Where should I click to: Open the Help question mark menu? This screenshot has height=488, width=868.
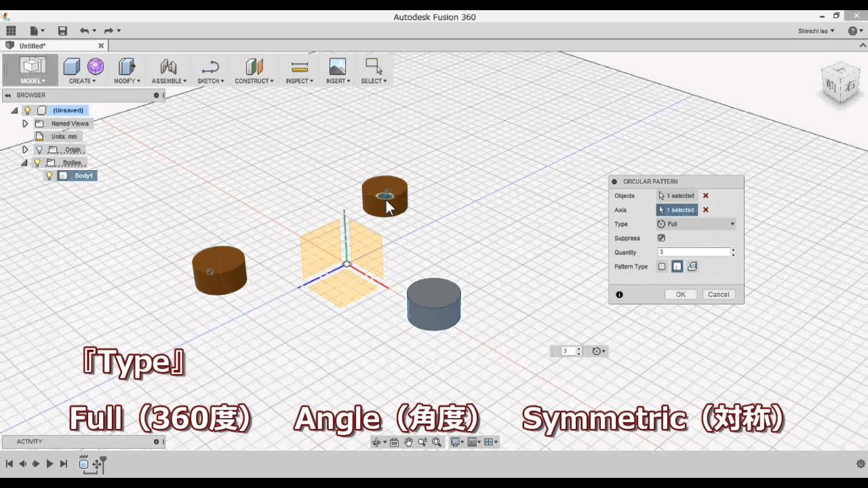click(854, 30)
